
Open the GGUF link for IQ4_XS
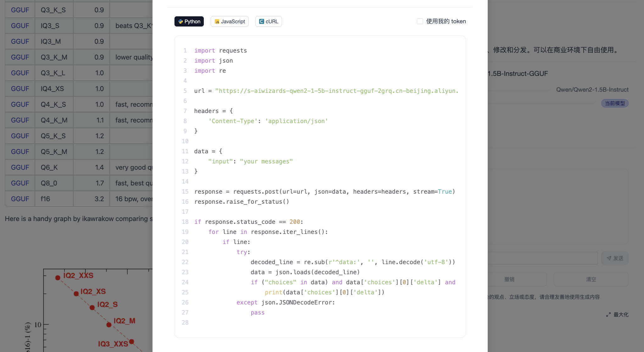pyautogui.click(x=20, y=88)
